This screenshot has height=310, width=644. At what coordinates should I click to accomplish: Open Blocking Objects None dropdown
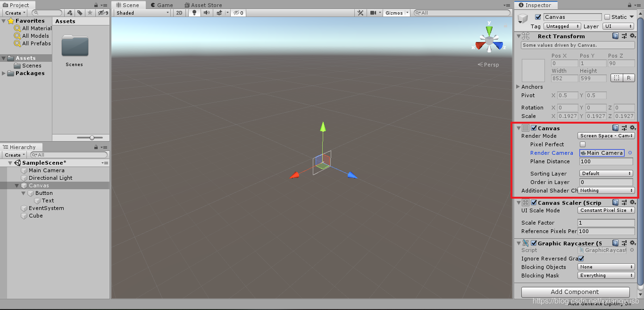[606, 267]
